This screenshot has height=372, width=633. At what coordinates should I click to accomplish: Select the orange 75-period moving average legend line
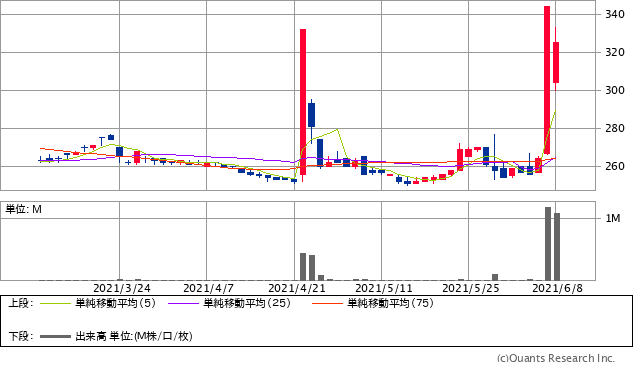[x=327, y=303]
